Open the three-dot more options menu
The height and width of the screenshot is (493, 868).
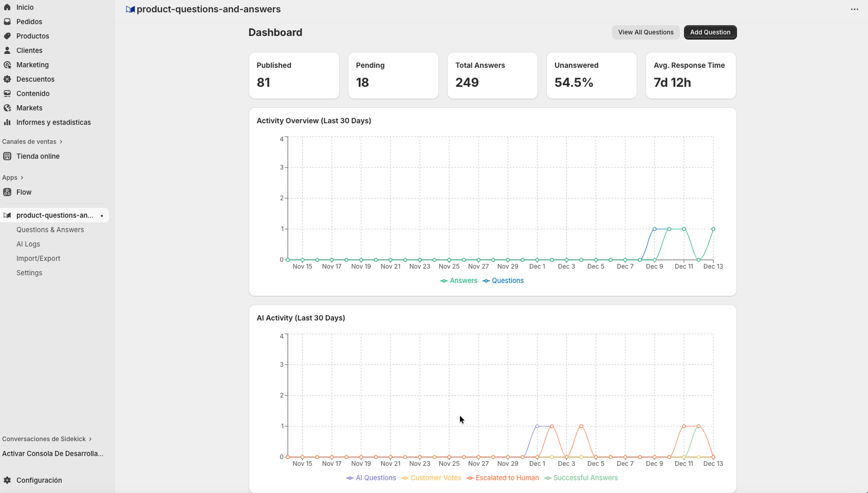point(854,9)
